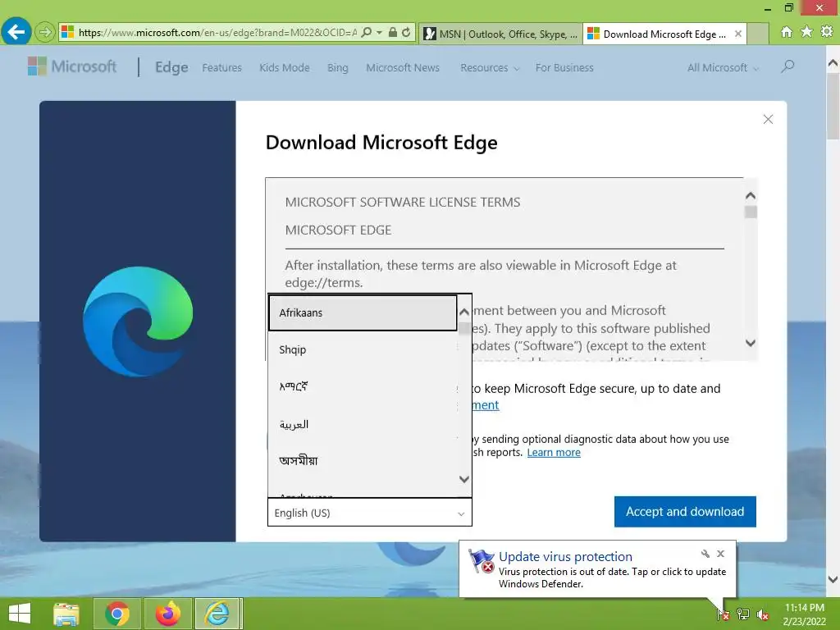The height and width of the screenshot is (630, 840).
Task: Select the Assamese language option
Action: [x=363, y=461]
